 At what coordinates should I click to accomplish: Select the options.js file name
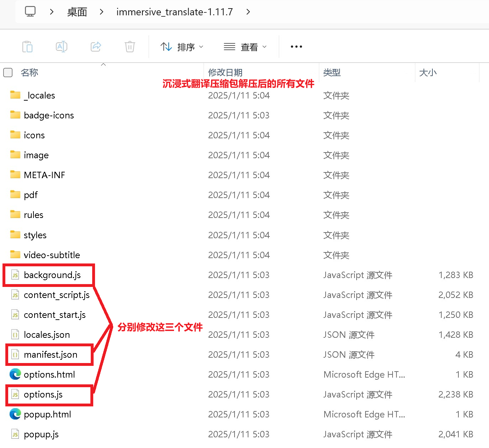click(43, 395)
